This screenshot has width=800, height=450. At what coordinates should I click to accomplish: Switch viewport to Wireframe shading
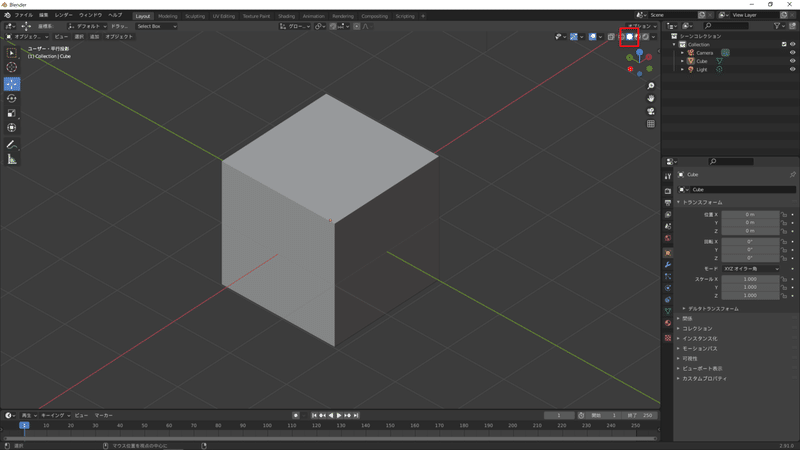621,37
